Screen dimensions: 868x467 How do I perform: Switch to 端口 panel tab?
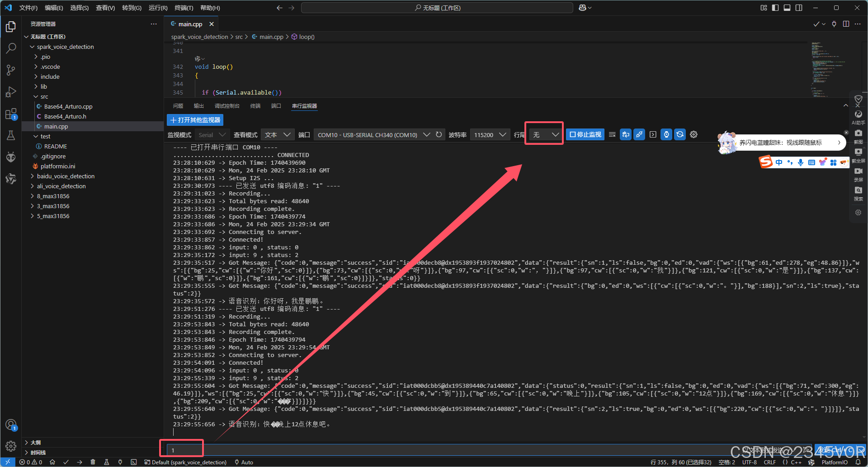click(276, 106)
